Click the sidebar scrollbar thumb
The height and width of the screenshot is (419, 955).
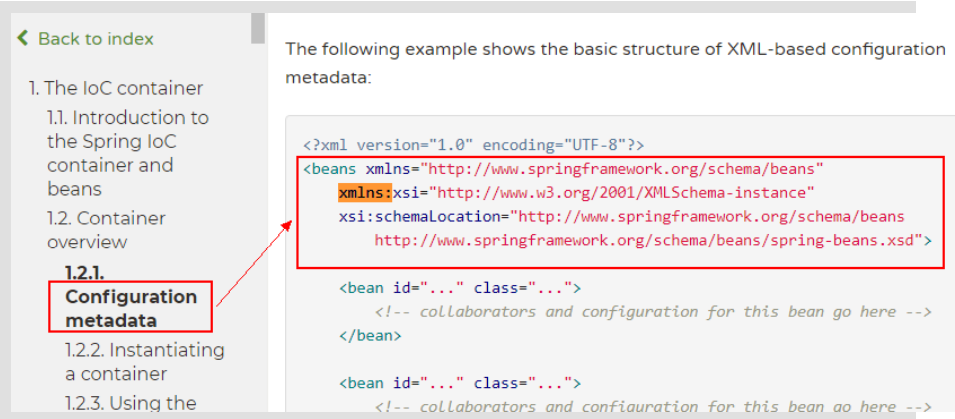tap(258, 27)
